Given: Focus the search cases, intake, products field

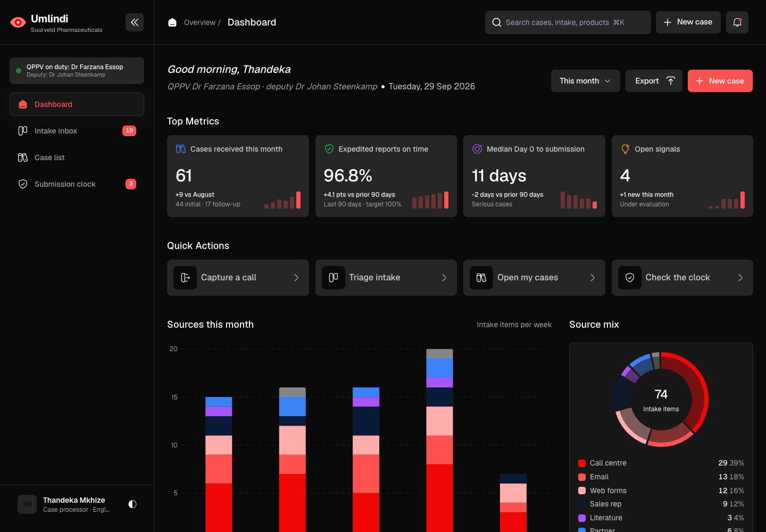Looking at the screenshot, I should click(x=568, y=22).
